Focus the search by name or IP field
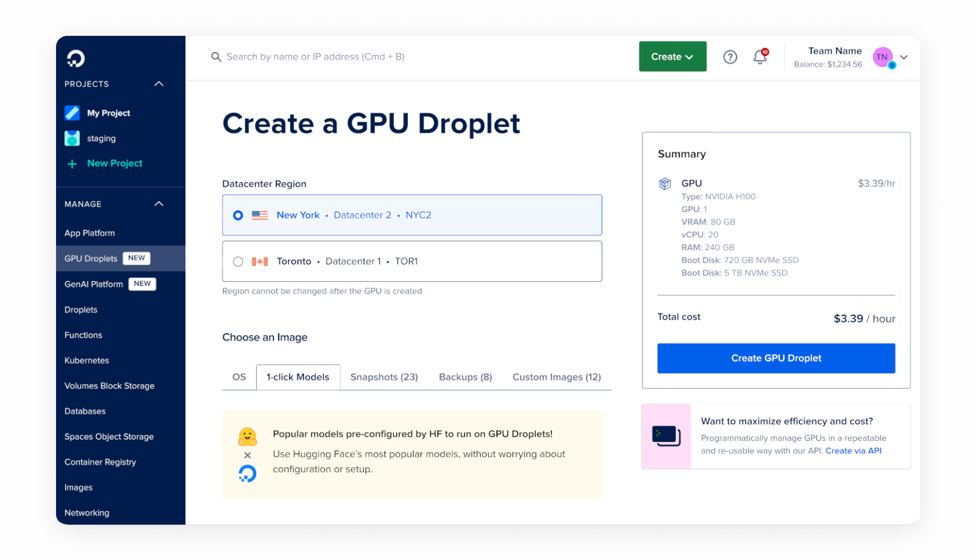 pos(315,57)
